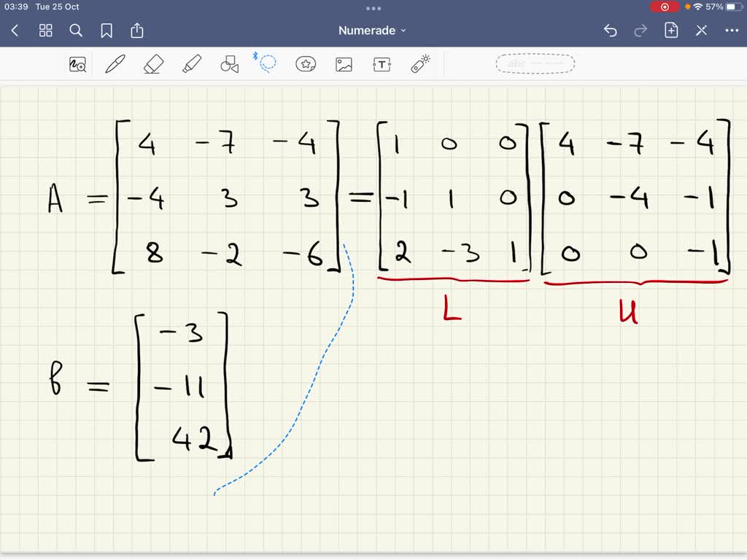Select the Text box tool
Screen dimensions: 747x560
pos(381,63)
